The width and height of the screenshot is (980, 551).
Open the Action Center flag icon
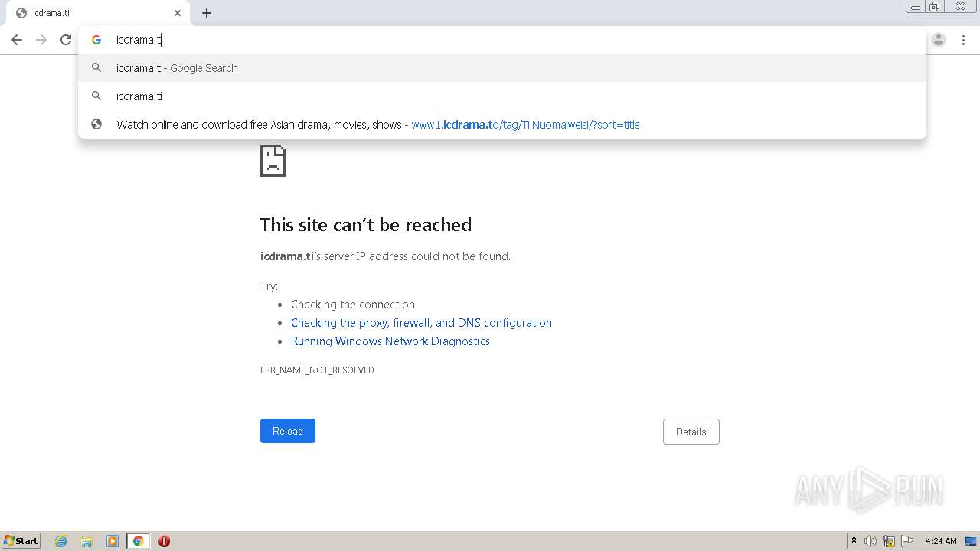coord(907,541)
